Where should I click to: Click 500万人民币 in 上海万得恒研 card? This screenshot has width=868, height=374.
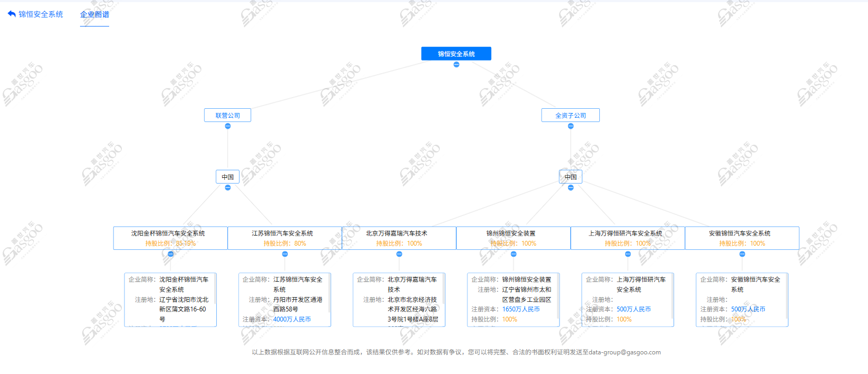634,309
